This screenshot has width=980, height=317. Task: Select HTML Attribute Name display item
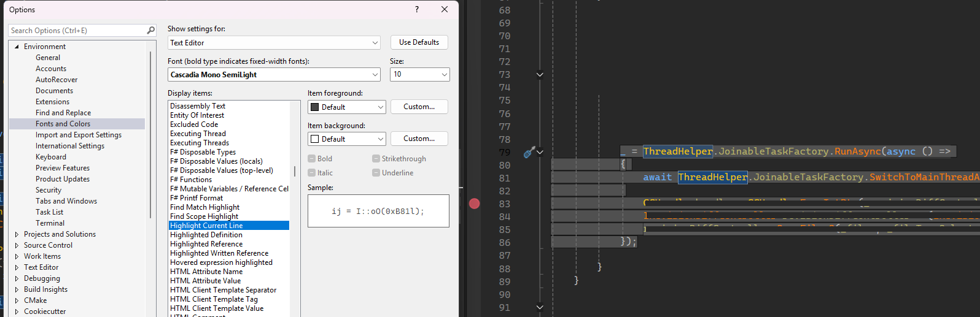tap(206, 272)
